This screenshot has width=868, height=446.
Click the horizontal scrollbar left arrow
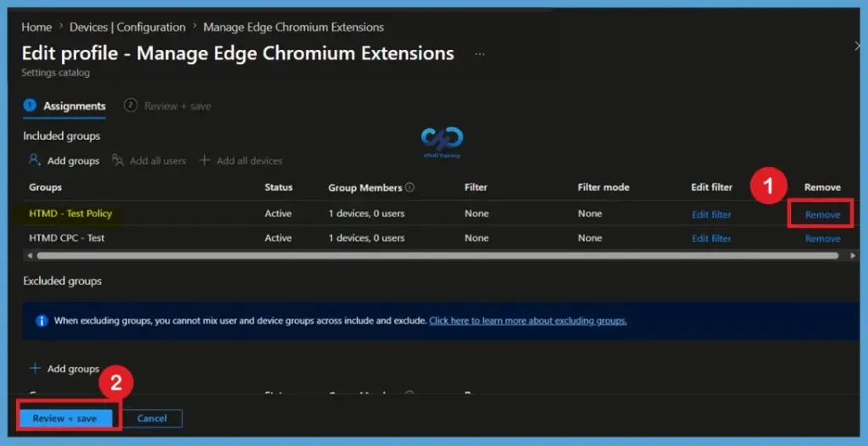(30, 255)
